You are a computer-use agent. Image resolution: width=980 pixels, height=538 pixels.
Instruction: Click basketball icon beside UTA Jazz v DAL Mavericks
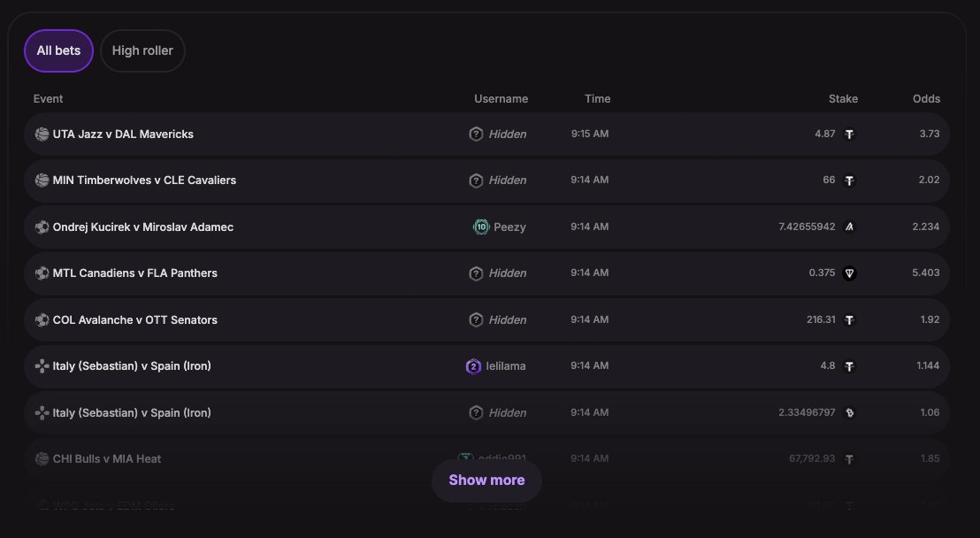coord(42,134)
